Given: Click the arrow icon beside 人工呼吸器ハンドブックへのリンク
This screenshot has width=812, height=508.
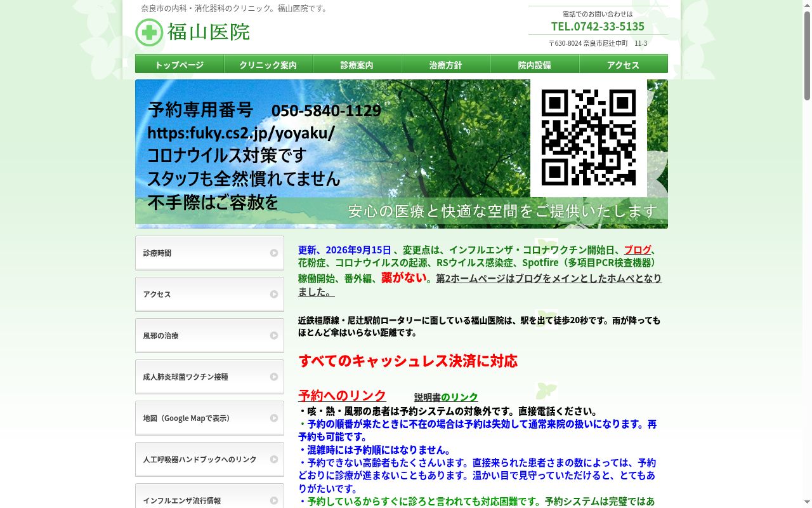Looking at the screenshot, I should pos(274,459).
